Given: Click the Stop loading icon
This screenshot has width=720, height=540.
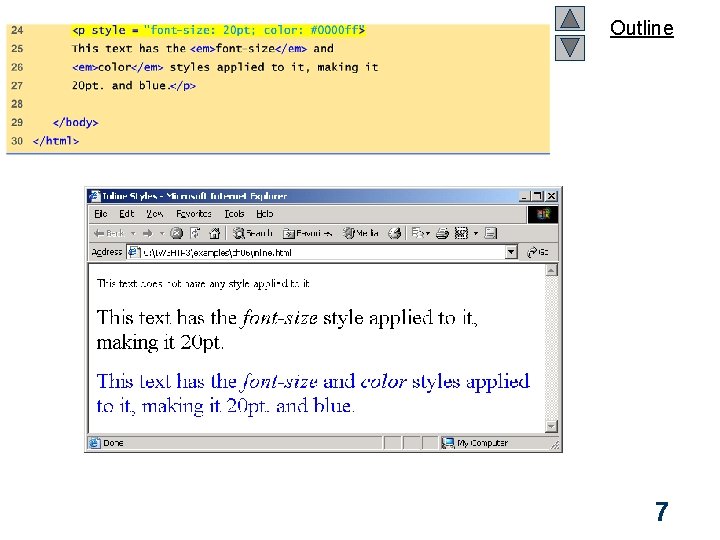Looking at the screenshot, I should tap(176, 233).
